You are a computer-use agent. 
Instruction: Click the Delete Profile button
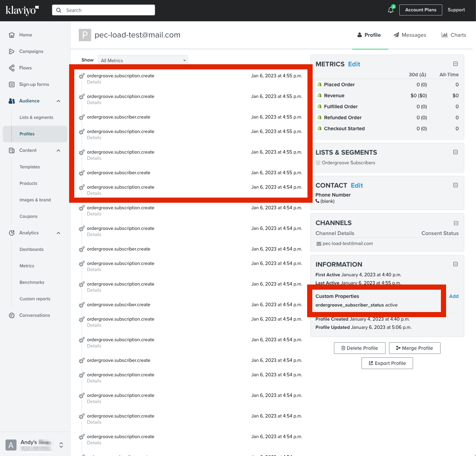[359, 348]
